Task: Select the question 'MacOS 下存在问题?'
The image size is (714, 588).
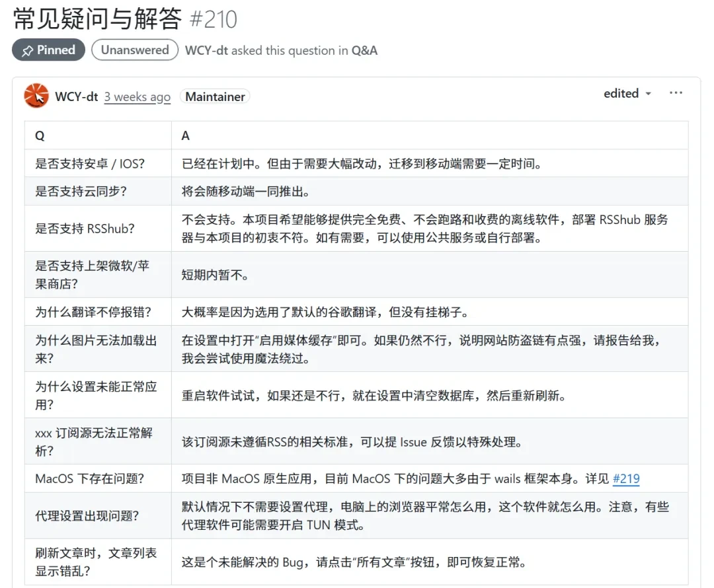Action: tap(90, 479)
